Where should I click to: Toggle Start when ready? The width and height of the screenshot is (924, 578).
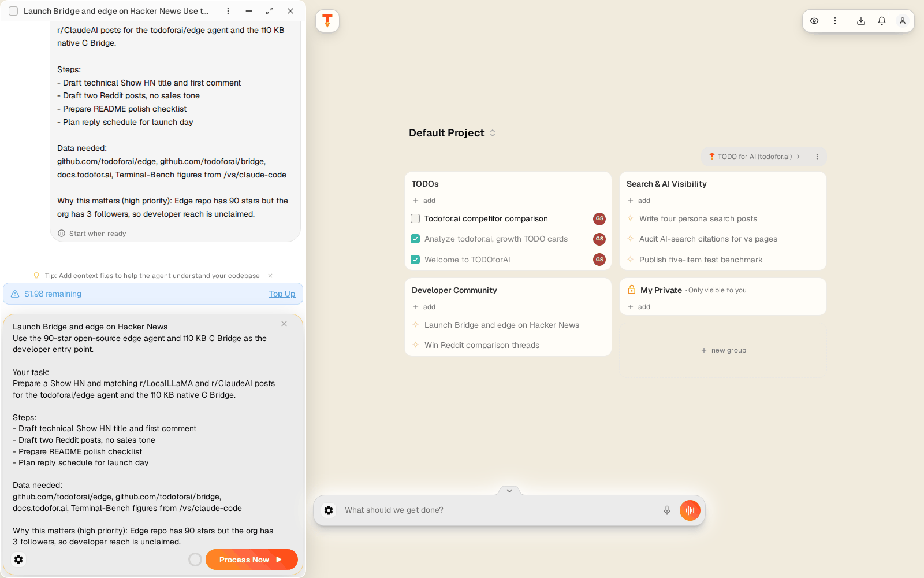(92, 234)
